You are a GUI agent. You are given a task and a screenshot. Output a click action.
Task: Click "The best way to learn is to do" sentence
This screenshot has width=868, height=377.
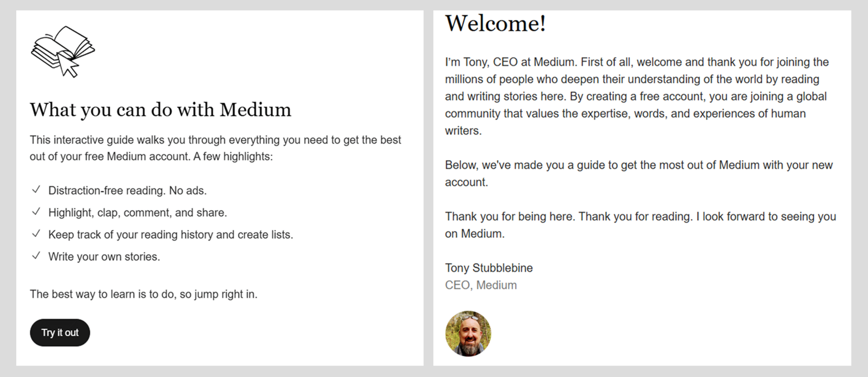point(143,294)
